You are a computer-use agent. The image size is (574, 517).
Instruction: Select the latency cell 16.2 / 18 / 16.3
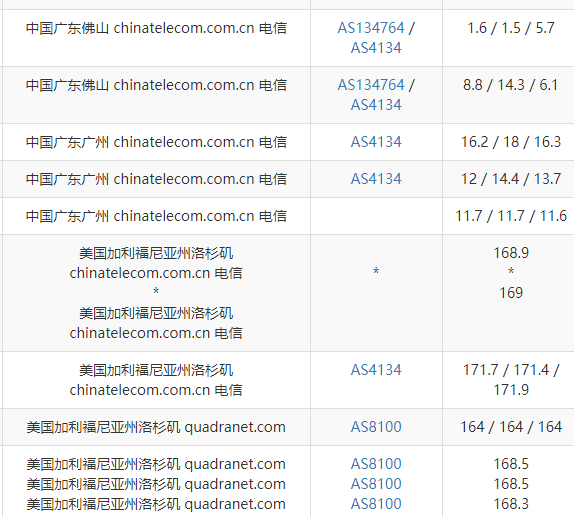(x=511, y=142)
